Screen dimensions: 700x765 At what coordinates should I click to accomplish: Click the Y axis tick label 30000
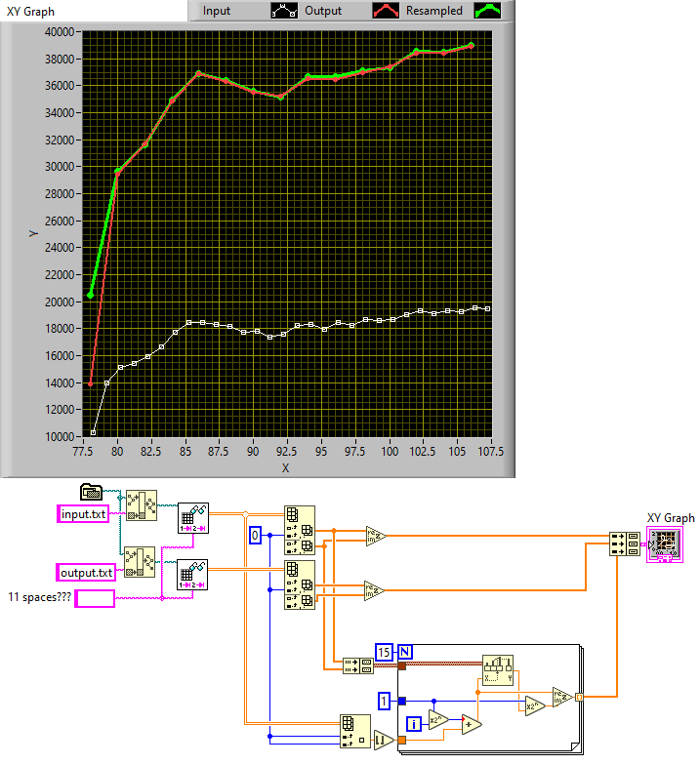[60, 167]
